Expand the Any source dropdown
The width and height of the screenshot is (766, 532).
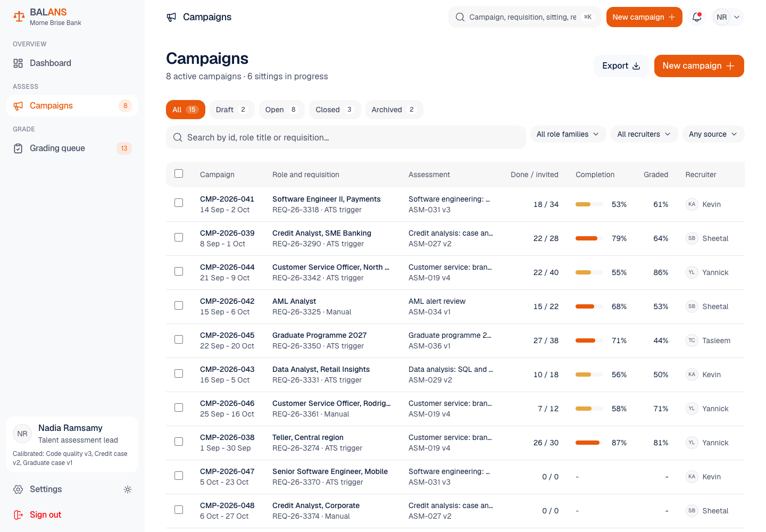pos(713,134)
